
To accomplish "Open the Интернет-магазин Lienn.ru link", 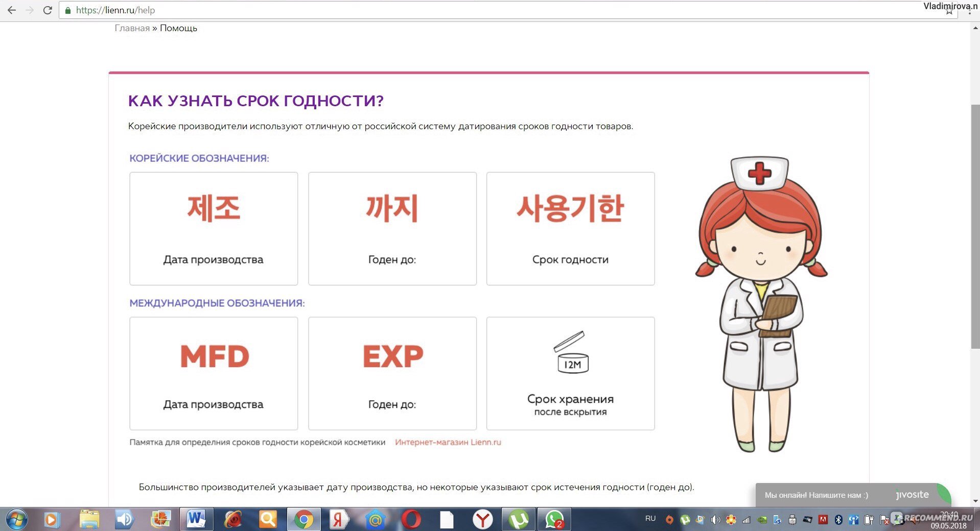I will click(x=448, y=442).
